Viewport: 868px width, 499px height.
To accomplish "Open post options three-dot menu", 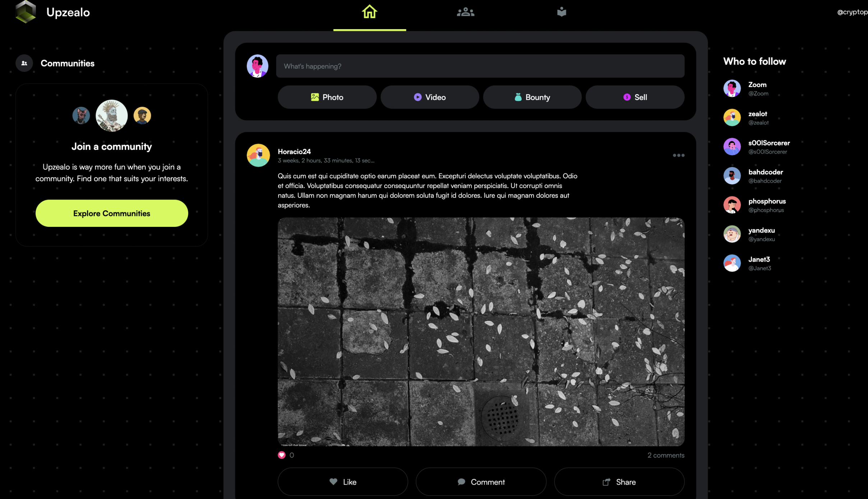I will tap(678, 155).
